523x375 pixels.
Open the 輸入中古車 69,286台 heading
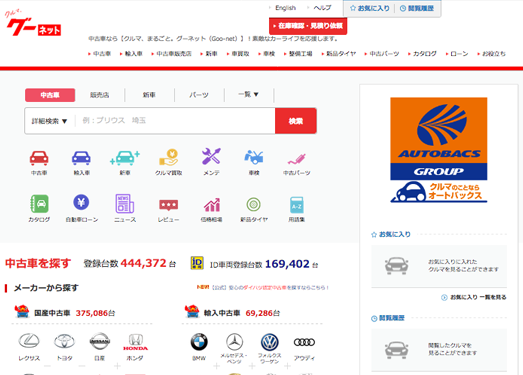click(x=232, y=313)
